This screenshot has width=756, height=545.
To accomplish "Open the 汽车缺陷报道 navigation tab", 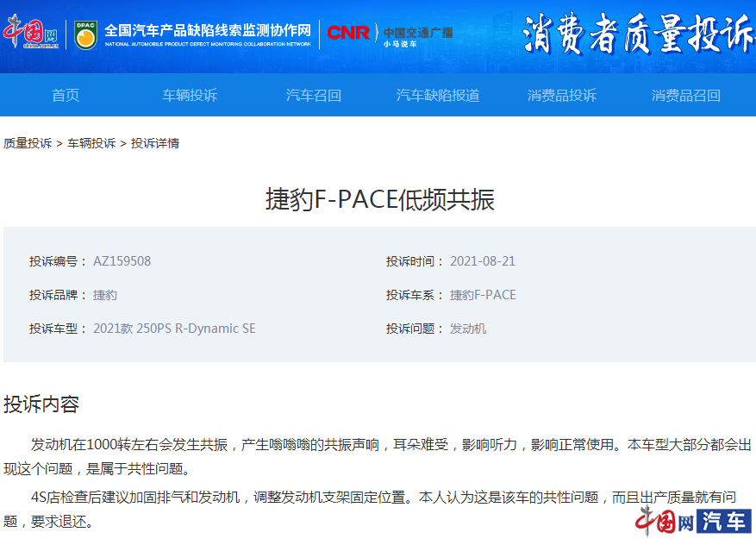I will click(438, 95).
